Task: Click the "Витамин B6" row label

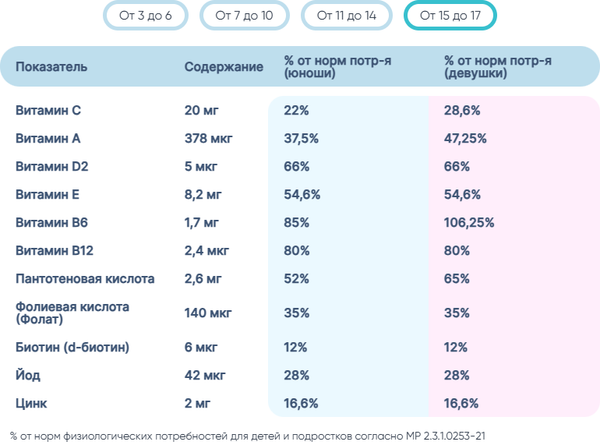Action: click(x=51, y=222)
